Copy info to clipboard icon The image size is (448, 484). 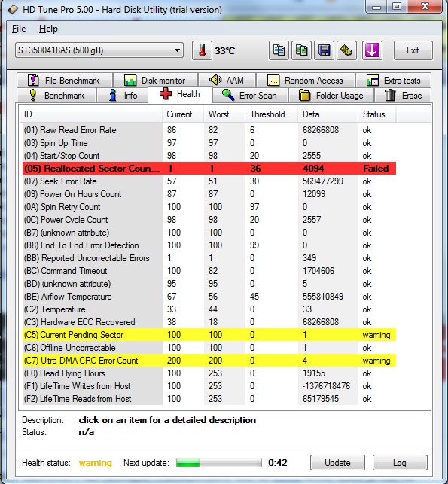click(x=279, y=50)
